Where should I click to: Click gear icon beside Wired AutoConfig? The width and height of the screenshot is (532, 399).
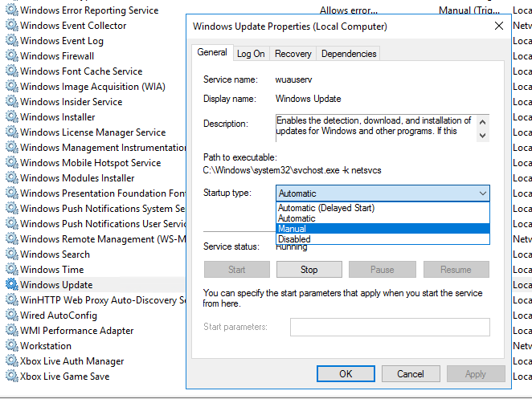tap(12, 316)
